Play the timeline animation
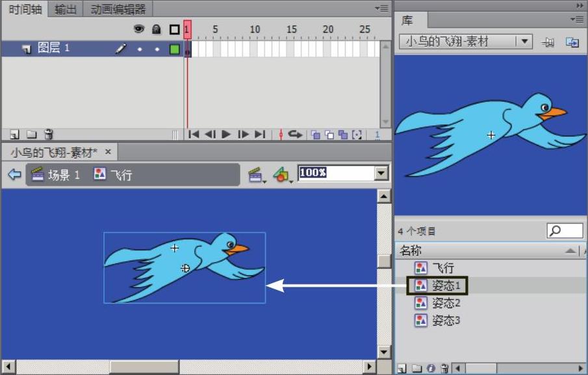Screen dimensions: 588x375 (226, 135)
